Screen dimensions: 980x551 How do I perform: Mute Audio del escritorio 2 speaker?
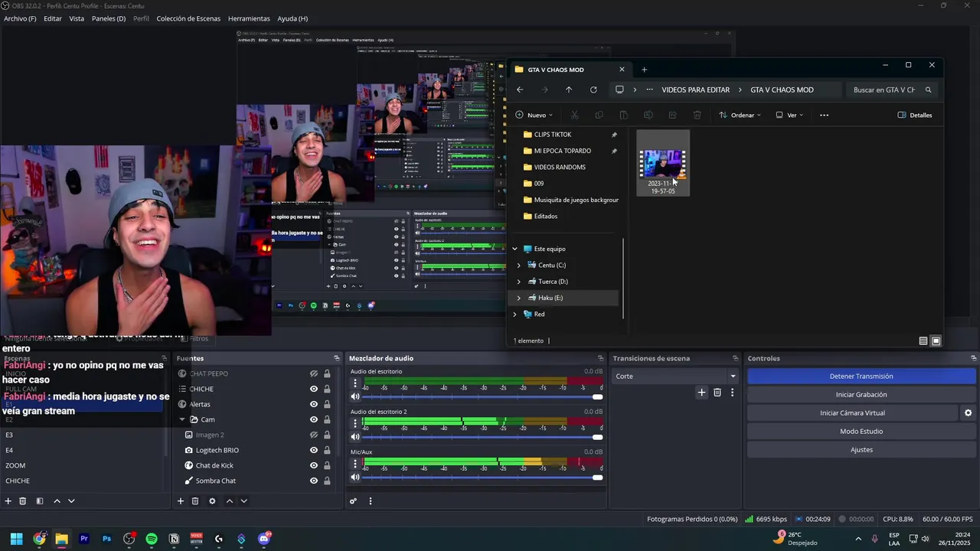pyautogui.click(x=354, y=437)
